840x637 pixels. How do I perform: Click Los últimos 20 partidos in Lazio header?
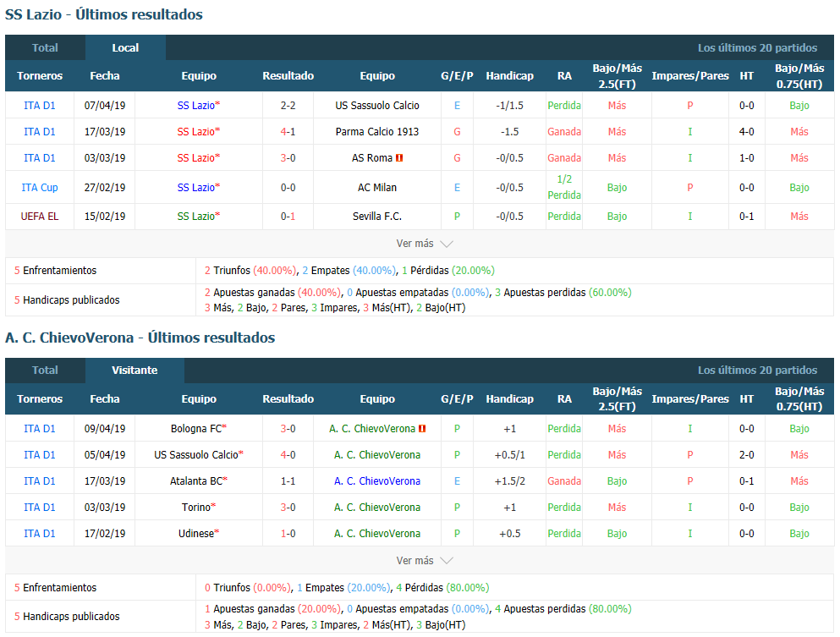[x=757, y=47]
